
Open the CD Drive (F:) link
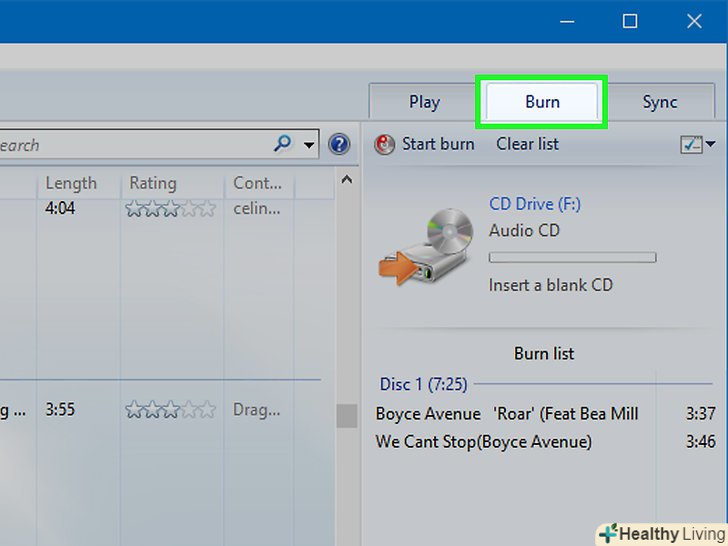click(534, 204)
